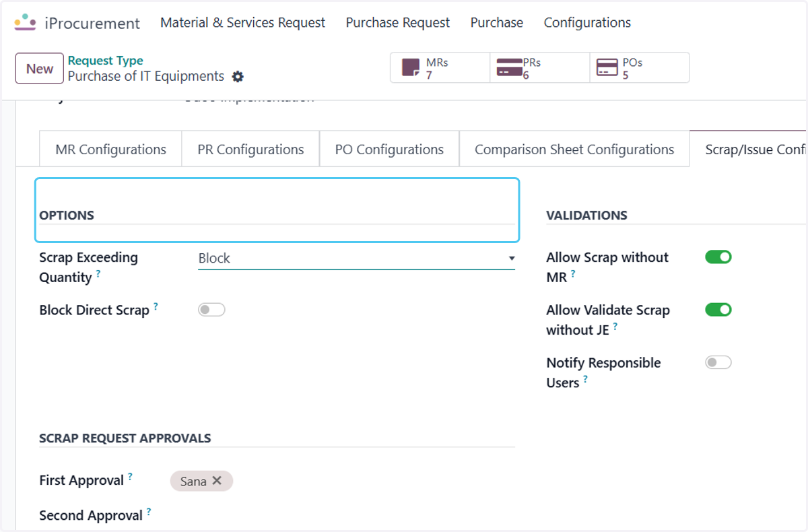Open the Material & Services Request menu
This screenshot has width=808, height=532.
pyautogui.click(x=242, y=23)
